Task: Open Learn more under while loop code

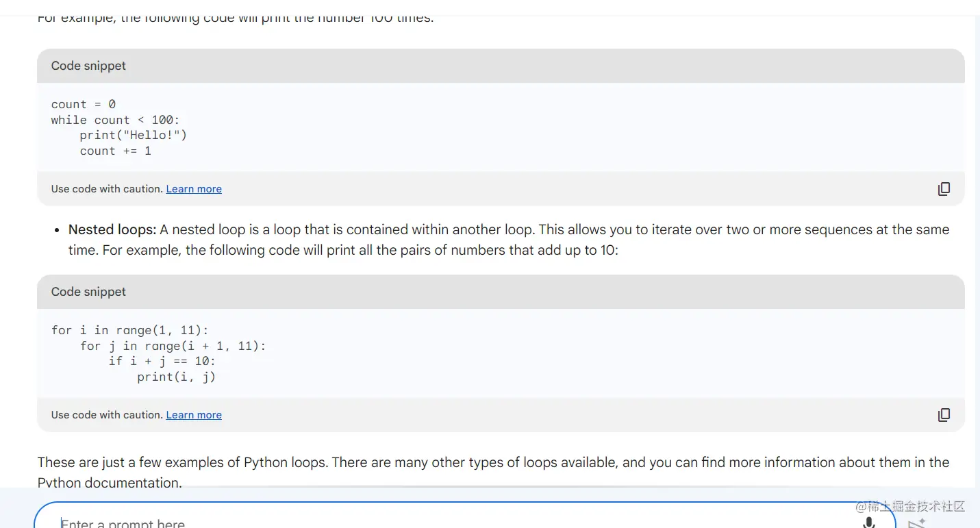Action: (194, 189)
